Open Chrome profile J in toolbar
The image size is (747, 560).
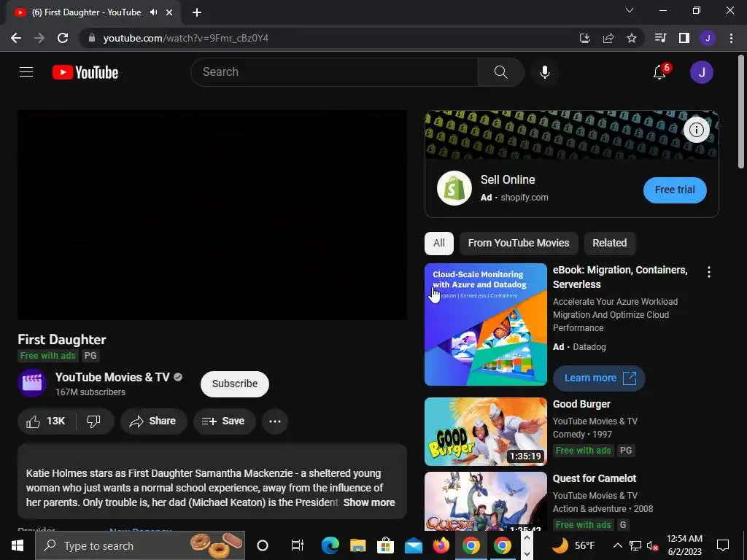pos(708,38)
